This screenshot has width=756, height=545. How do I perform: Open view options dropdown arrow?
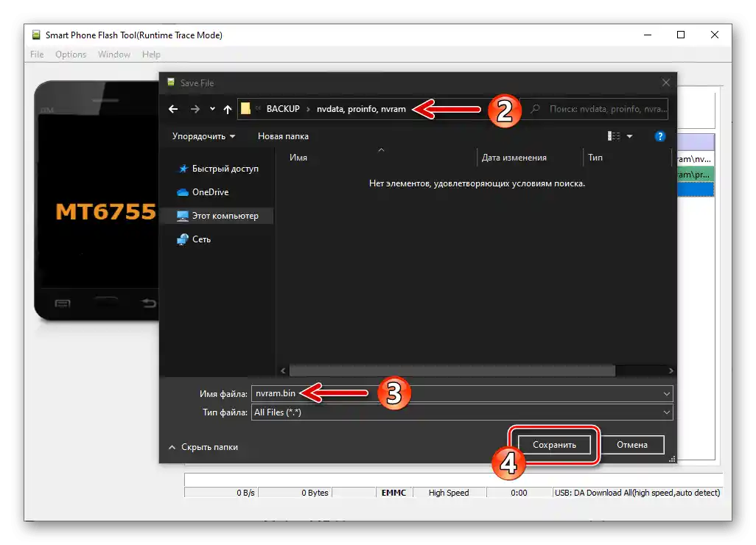(x=630, y=136)
